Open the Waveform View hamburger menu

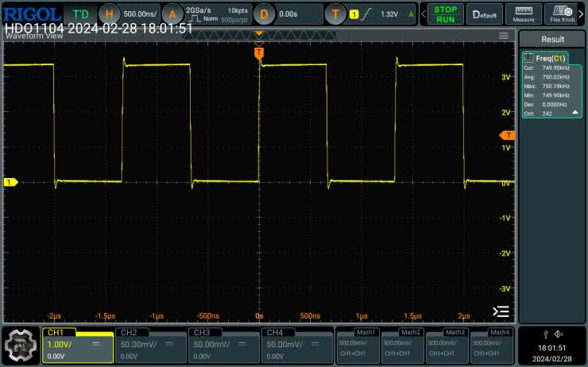[503, 36]
